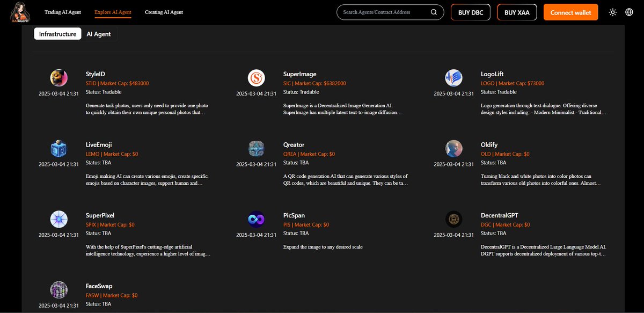
Task: Open the SuperPixel title link
Action: coord(100,215)
